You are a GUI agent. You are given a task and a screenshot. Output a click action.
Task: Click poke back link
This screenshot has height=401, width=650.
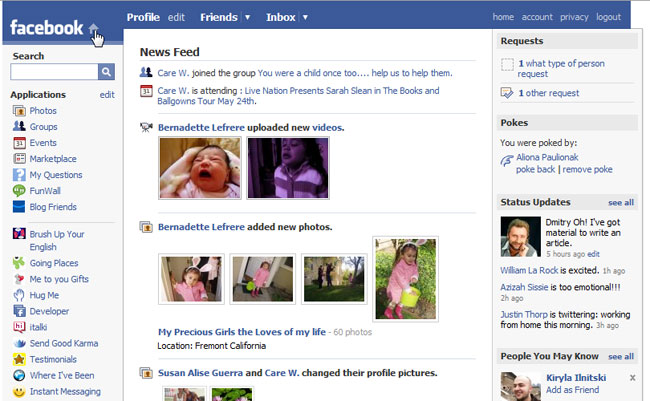pos(535,169)
